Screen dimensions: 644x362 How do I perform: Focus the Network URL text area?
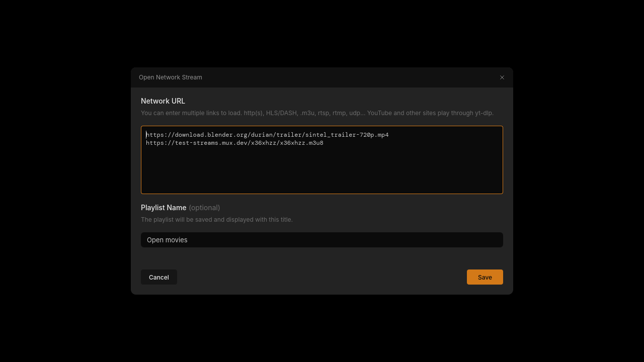pos(322,160)
